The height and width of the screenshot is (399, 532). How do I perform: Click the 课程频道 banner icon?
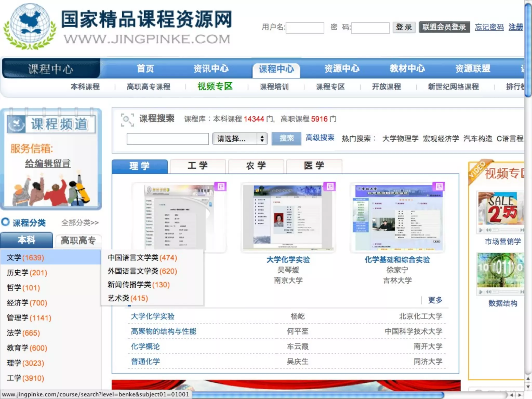16,124
